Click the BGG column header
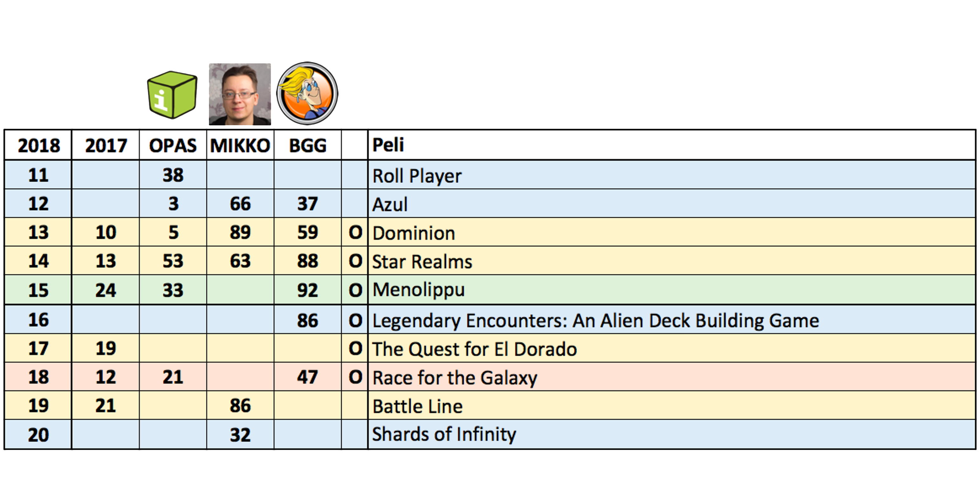This screenshot has width=980, height=493. [307, 146]
